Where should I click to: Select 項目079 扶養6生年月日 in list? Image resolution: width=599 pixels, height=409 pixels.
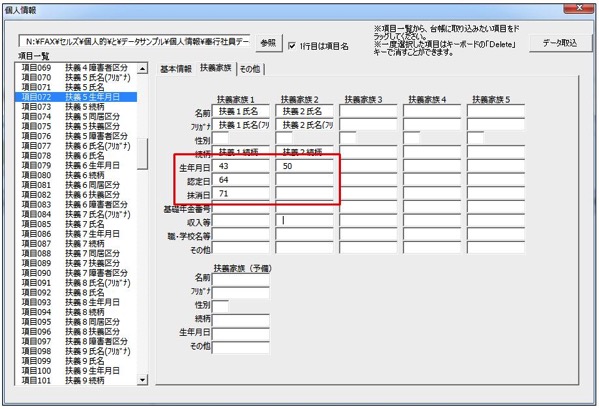[x=76, y=165]
